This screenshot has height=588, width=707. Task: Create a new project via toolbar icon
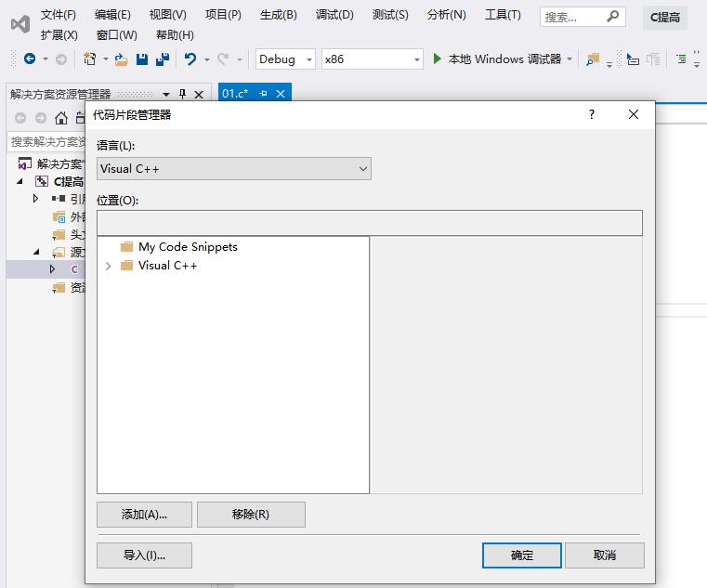click(90, 59)
